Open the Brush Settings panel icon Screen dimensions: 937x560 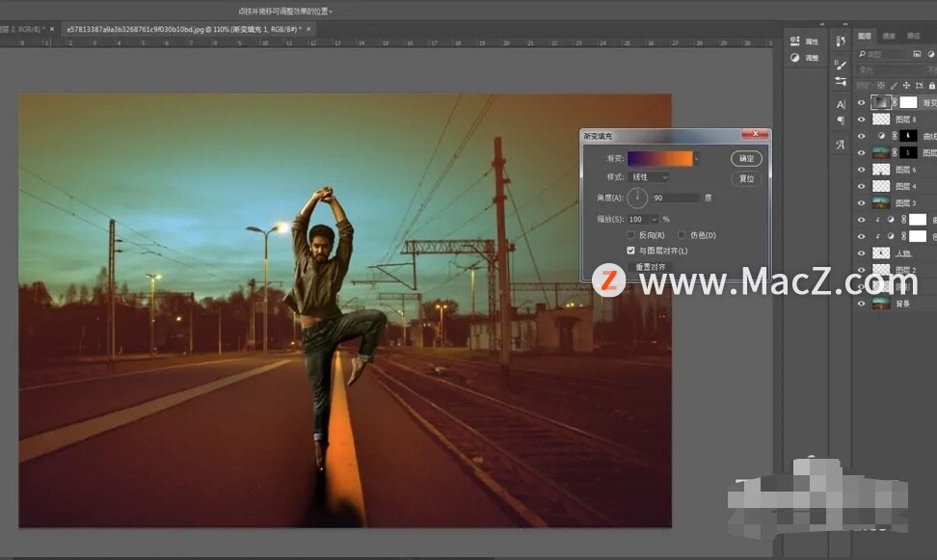[x=841, y=64]
